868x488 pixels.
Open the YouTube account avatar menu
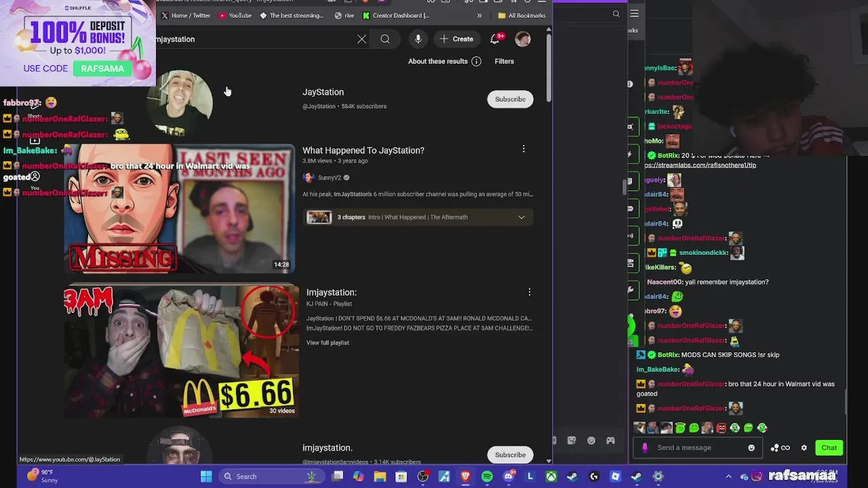pos(522,39)
